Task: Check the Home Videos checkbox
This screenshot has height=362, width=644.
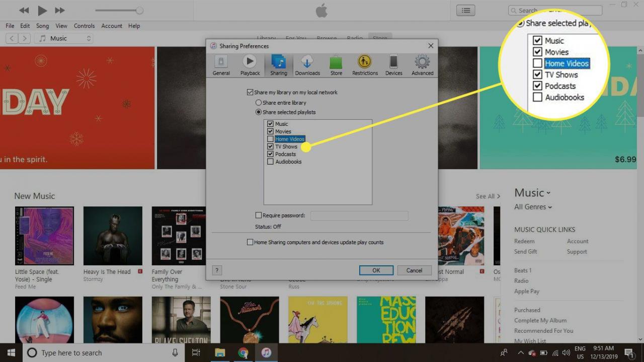Action: coord(270,139)
